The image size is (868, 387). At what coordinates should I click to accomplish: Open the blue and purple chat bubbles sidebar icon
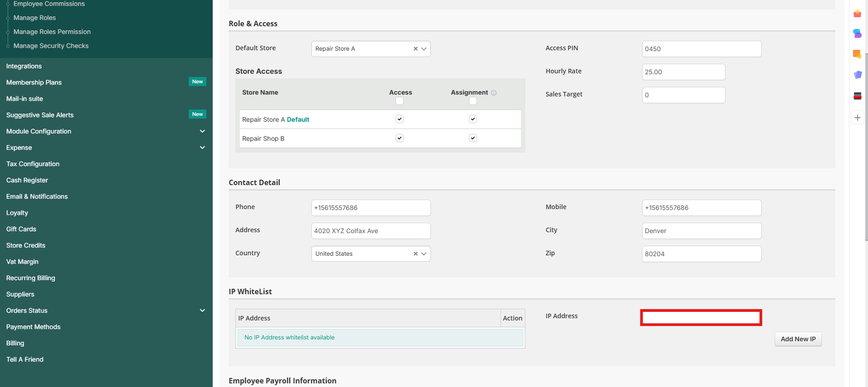coord(857,33)
